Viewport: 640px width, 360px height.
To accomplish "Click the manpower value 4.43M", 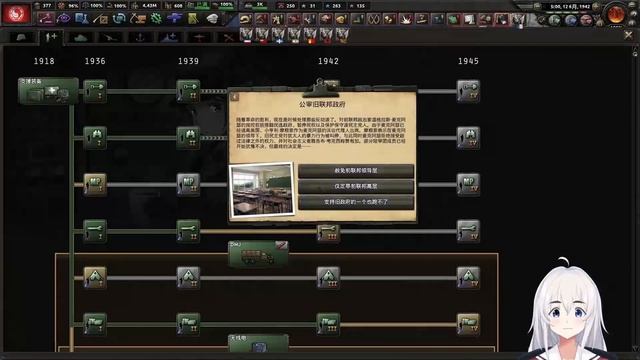I will 149,6.
